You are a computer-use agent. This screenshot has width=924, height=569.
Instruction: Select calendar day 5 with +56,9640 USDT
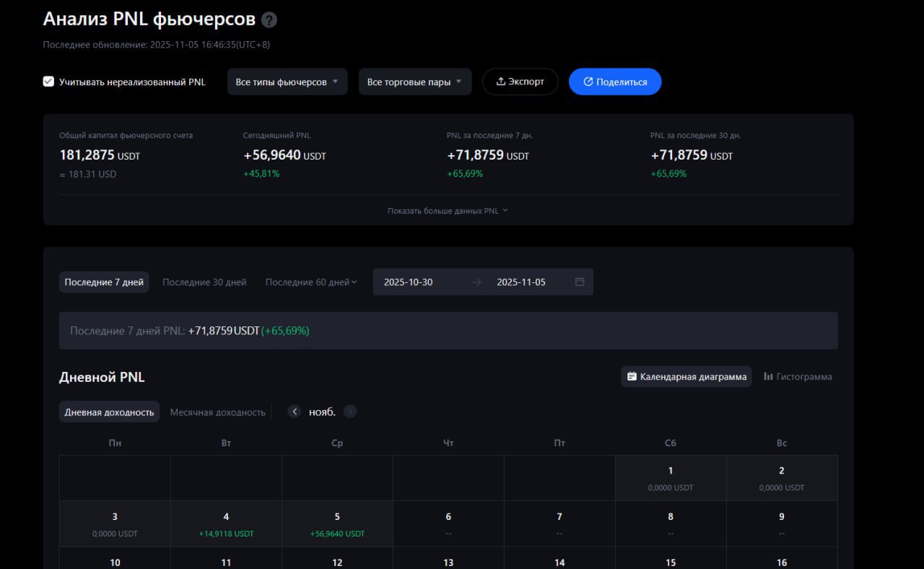(337, 524)
